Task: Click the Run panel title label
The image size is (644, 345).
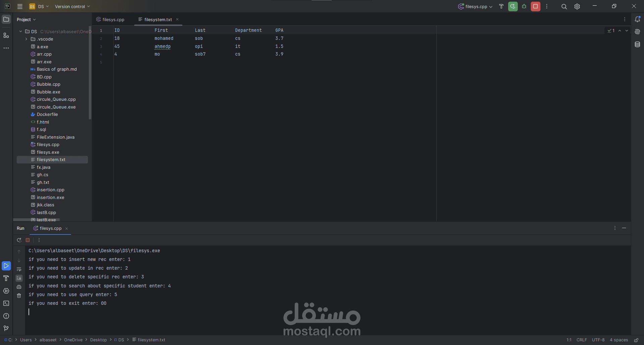Action: [20, 228]
